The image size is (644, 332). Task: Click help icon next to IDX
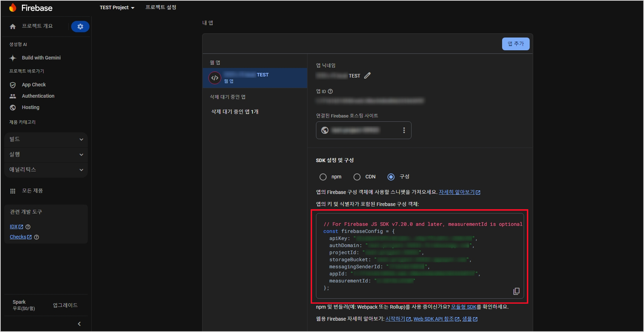[x=28, y=227]
